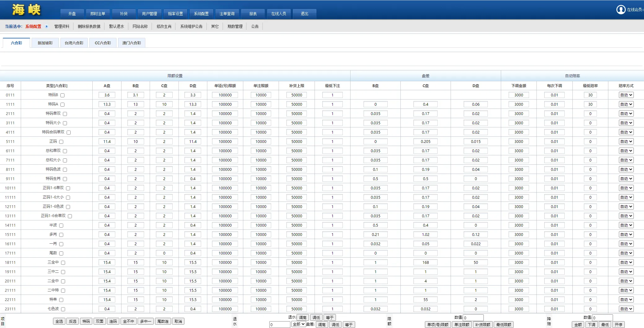Click the 反选 button

73,321
